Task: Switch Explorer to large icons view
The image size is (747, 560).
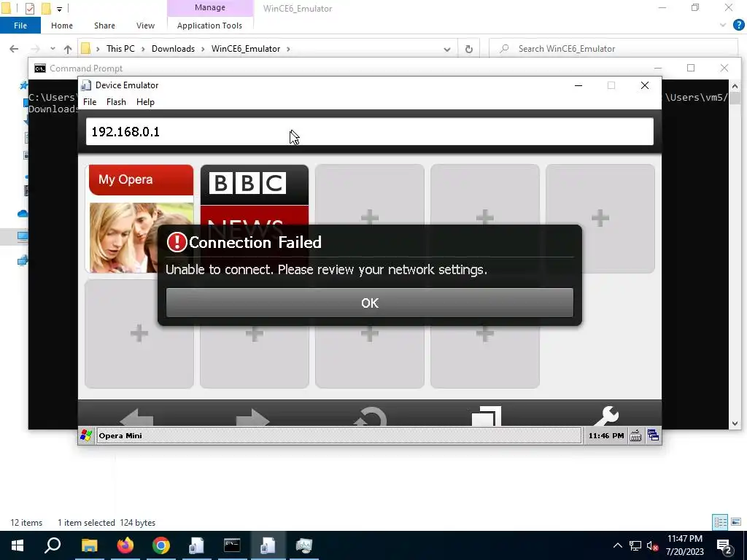Action: tap(736, 522)
